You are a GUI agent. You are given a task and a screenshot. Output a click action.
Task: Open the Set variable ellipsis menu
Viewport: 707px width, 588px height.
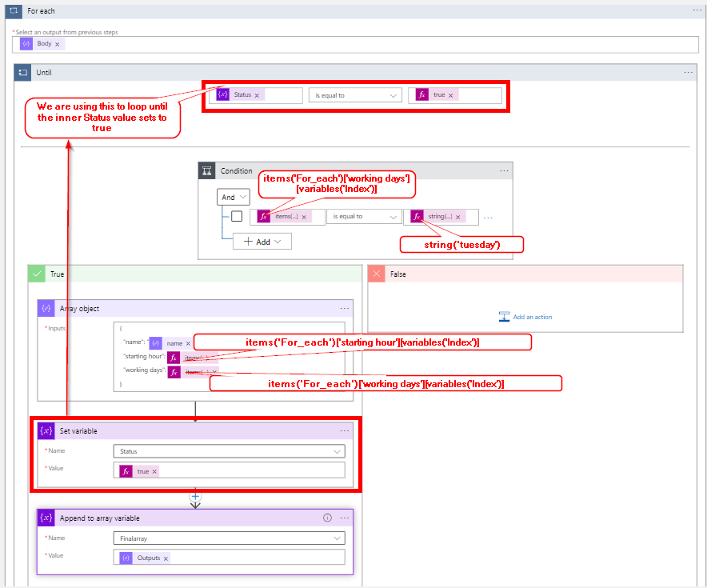pos(345,430)
